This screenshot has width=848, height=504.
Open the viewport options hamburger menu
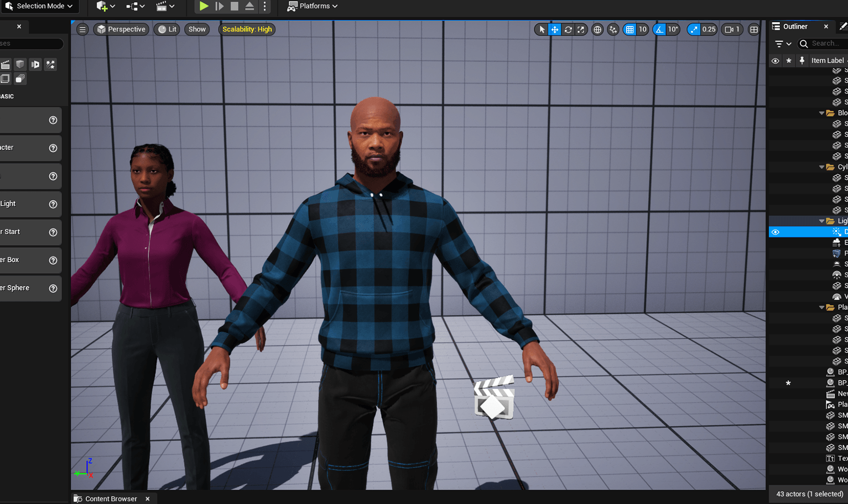[x=82, y=29]
